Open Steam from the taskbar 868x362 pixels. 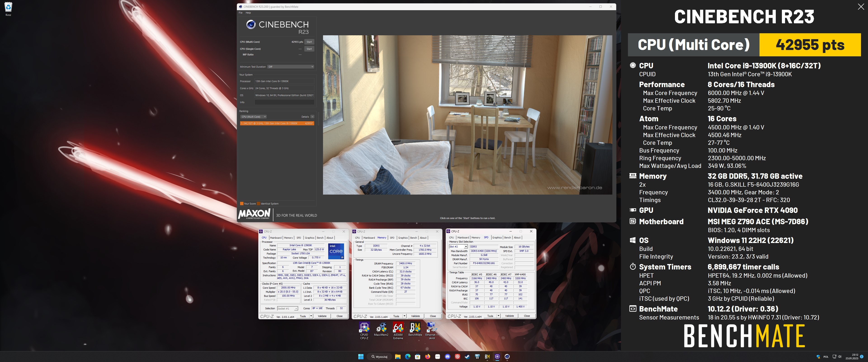tap(467, 357)
